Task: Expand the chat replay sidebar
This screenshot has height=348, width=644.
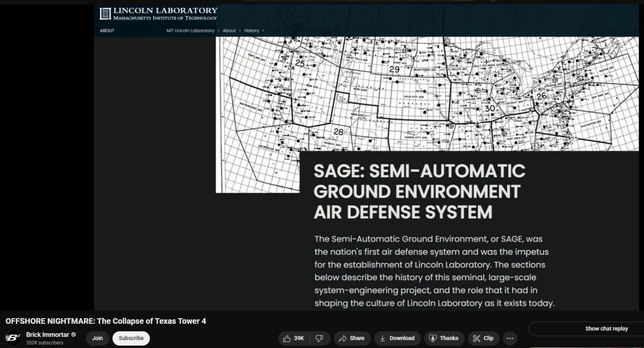Action: (606, 328)
